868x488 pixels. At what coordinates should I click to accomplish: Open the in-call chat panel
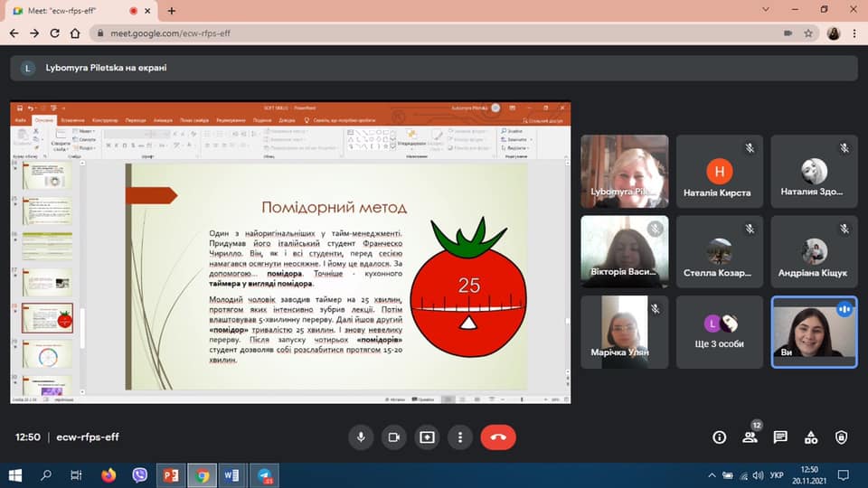click(780, 437)
